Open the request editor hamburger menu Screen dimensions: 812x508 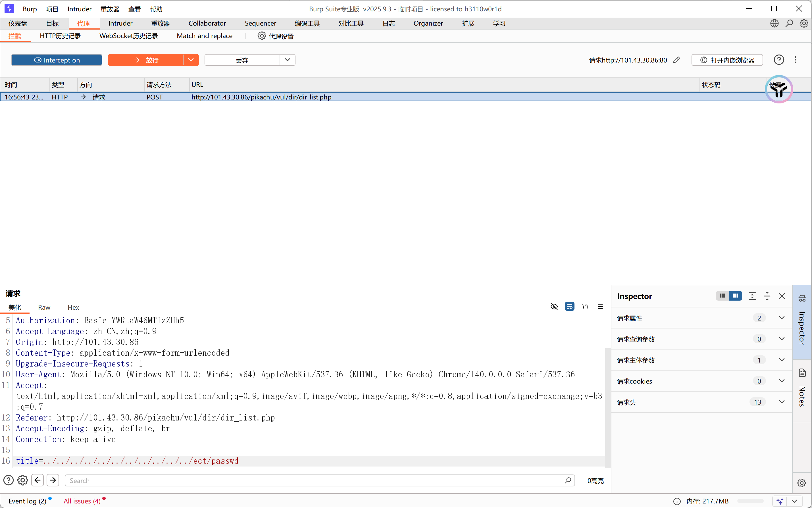[x=600, y=306]
